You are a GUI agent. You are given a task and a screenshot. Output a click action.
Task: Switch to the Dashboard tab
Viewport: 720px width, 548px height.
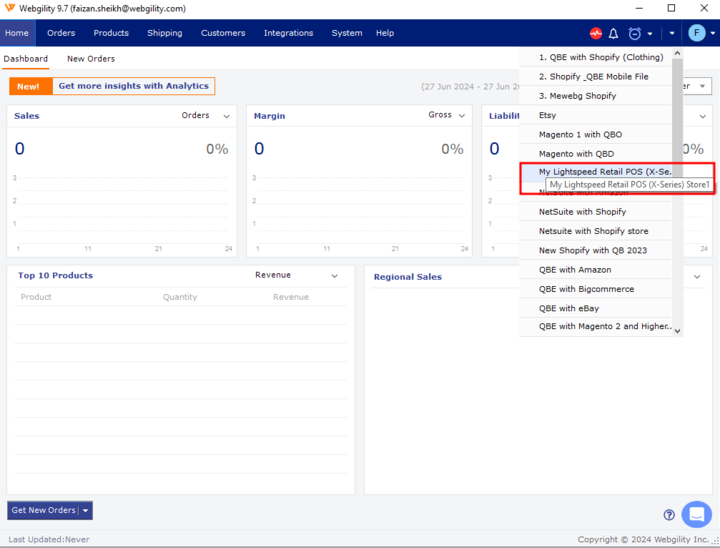coord(26,59)
